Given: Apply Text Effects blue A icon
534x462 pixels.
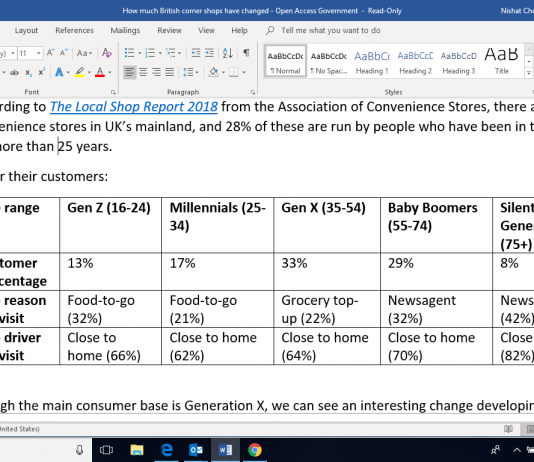Looking at the screenshot, I should 59,72.
